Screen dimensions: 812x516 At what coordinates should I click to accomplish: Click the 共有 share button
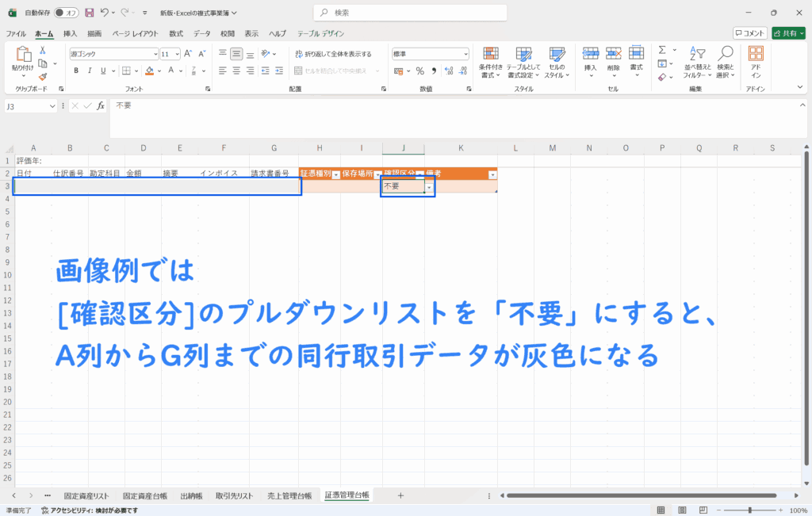(788, 33)
